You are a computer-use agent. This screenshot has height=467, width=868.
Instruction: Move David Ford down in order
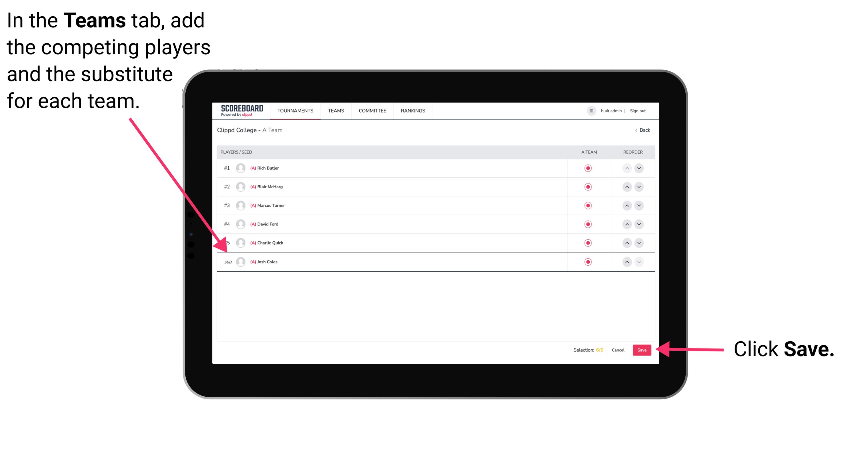click(x=639, y=224)
